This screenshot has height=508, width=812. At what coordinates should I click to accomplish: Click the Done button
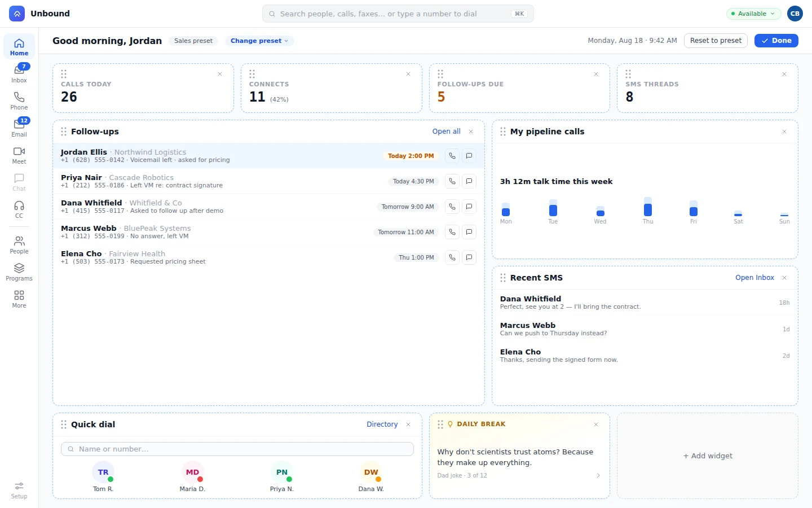point(776,41)
